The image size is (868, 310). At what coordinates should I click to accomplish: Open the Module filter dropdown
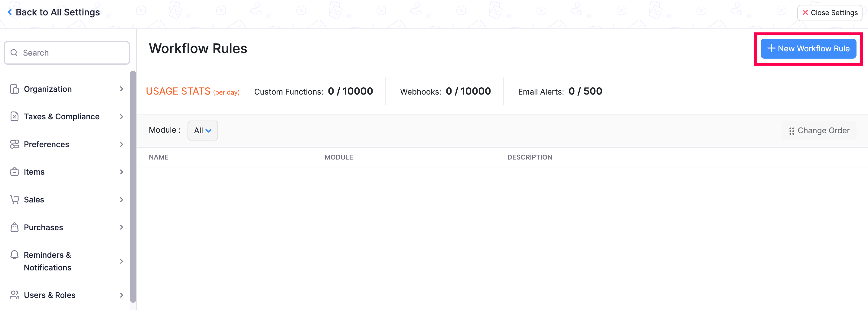202,130
